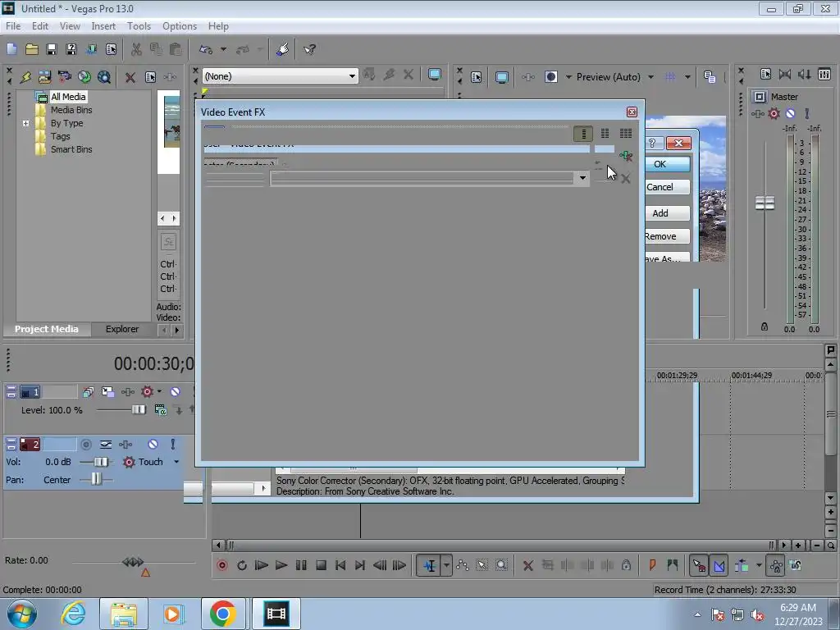
Task: Click the split-screen view icon in Video Preview
Action: [x=550, y=77]
